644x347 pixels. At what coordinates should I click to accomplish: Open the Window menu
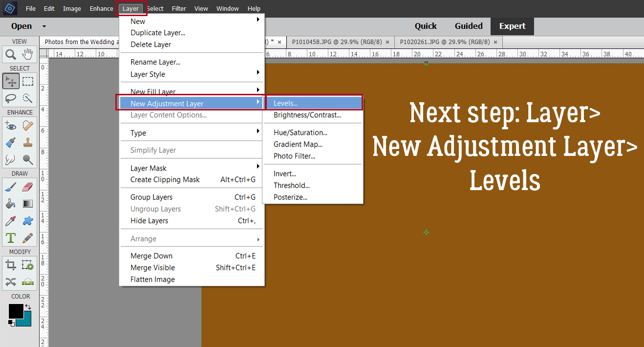click(x=228, y=9)
